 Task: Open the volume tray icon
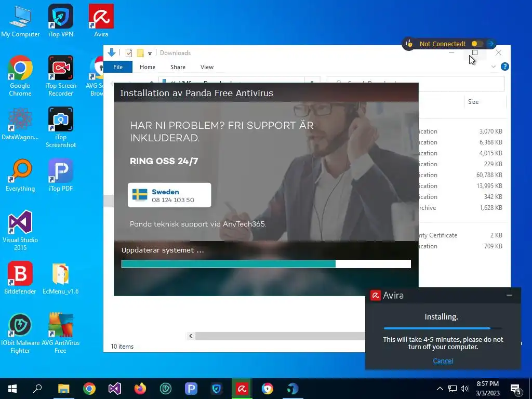point(464,389)
